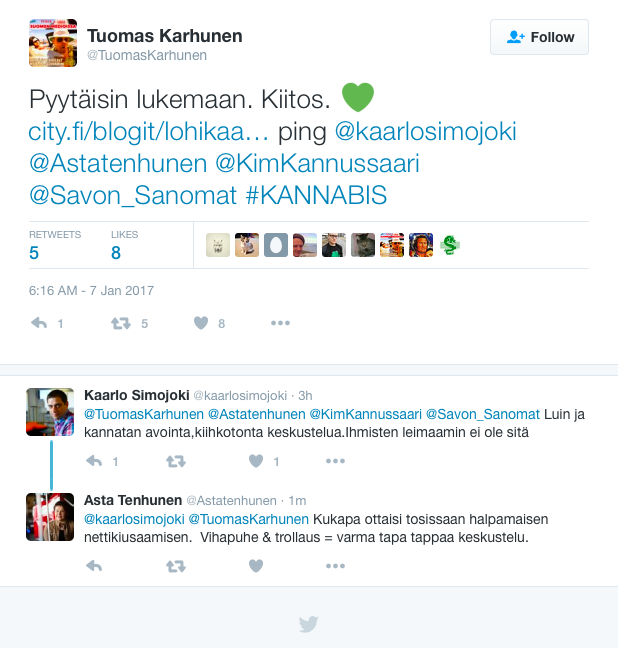The height and width of the screenshot is (648, 618).
Task: Open the #KANNABIS hashtag
Action: pyautogui.click(x=316, y=195)
